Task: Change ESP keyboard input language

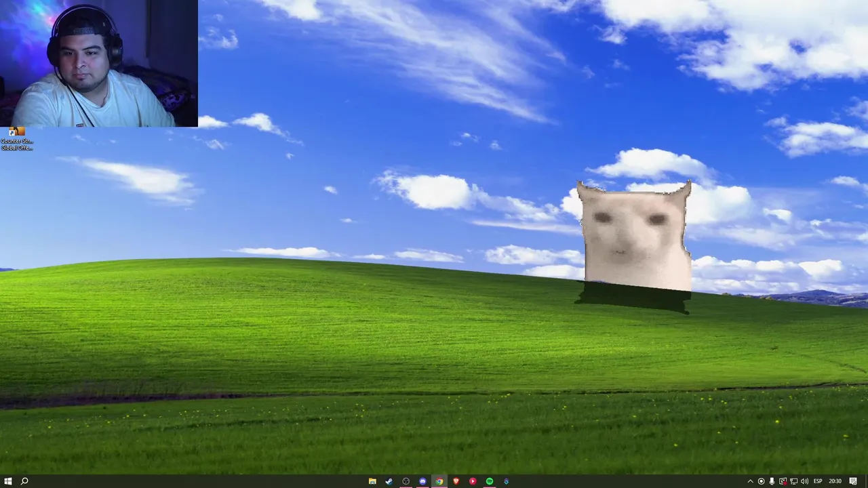Action: tap(818, 481)
